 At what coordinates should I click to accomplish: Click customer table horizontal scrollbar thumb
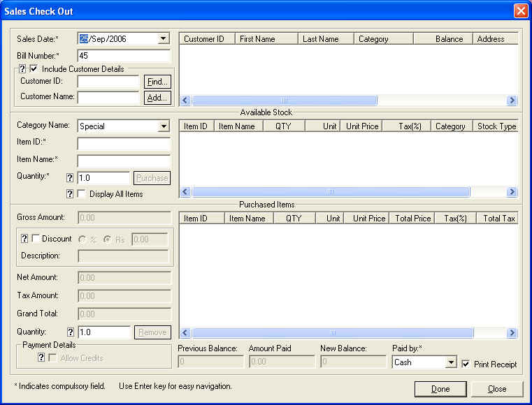(x=285, y=101)
